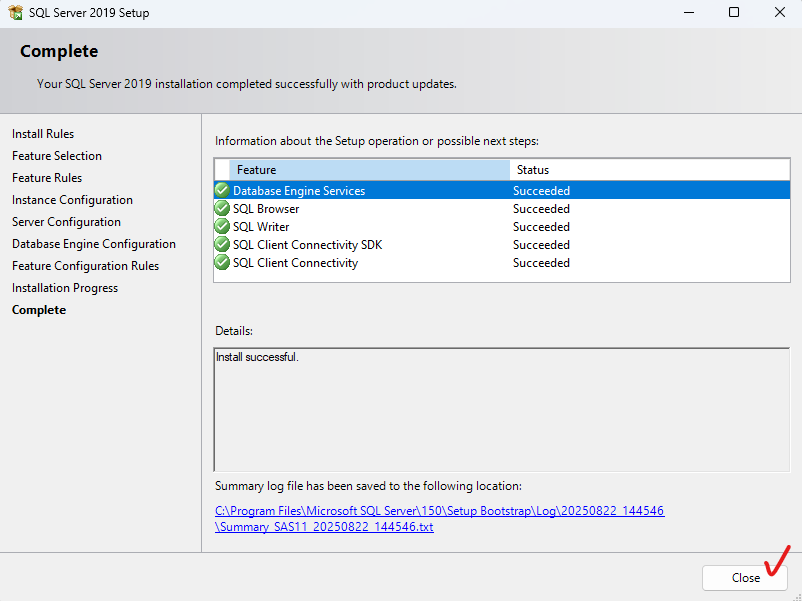Click the Feature Selection step
802x601 pixels.
coord(57,155)
